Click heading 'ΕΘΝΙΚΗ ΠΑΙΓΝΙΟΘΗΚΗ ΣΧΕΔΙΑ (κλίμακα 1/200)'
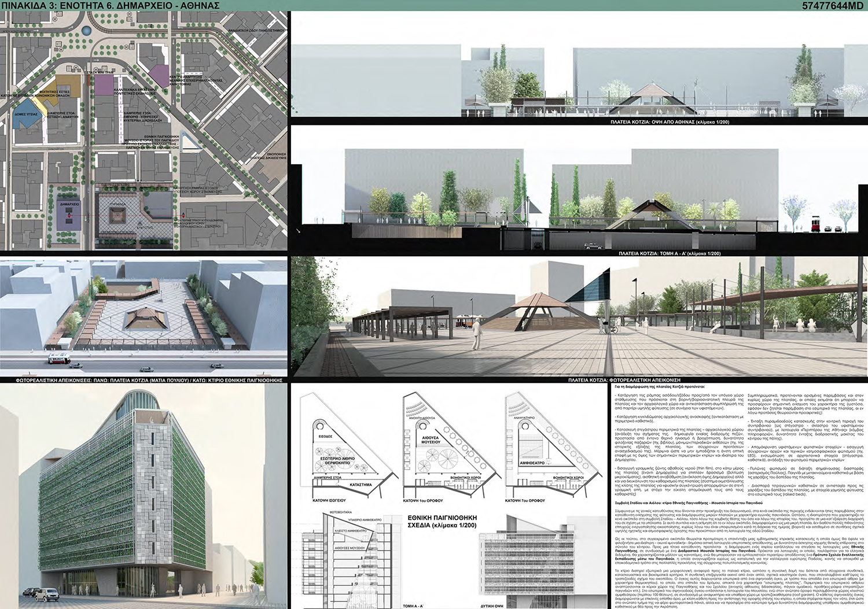 click(442, 521)
